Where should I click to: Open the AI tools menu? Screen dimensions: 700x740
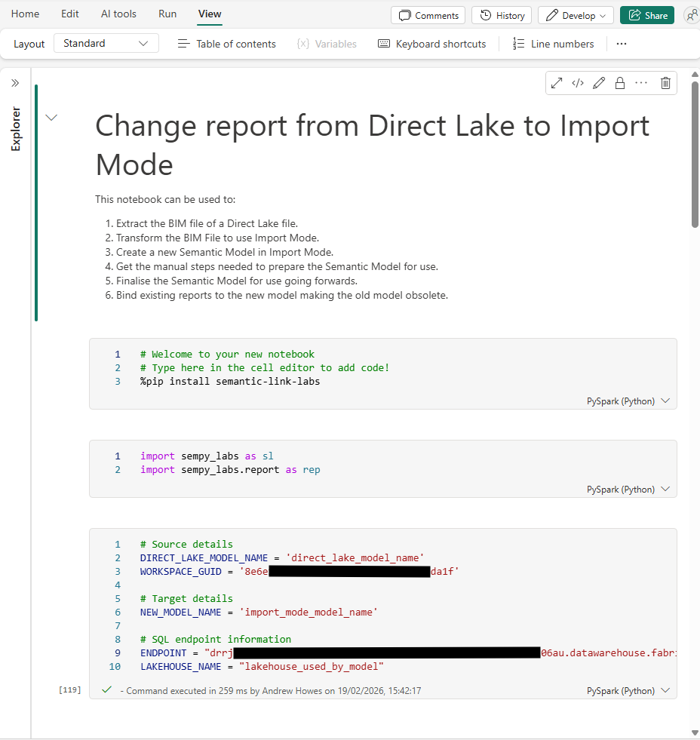pyautogui.click(x=118, y=14)
